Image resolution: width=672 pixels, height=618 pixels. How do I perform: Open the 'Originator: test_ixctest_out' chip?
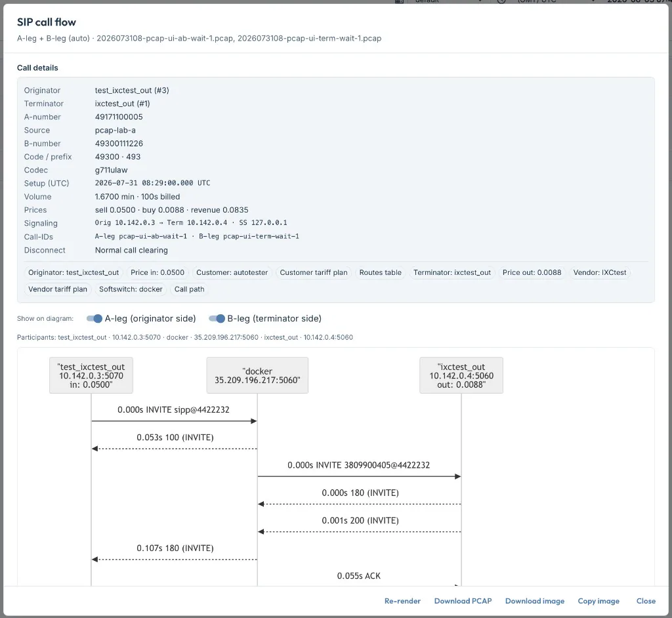[x=73, y=272]
